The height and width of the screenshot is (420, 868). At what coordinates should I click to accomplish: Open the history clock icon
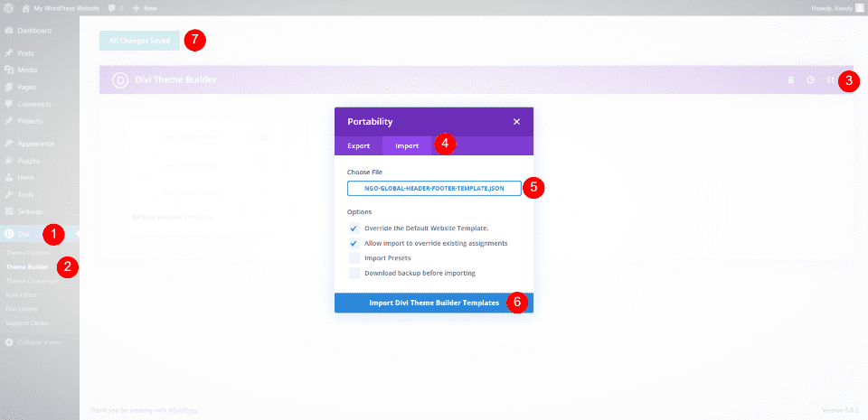810,80
